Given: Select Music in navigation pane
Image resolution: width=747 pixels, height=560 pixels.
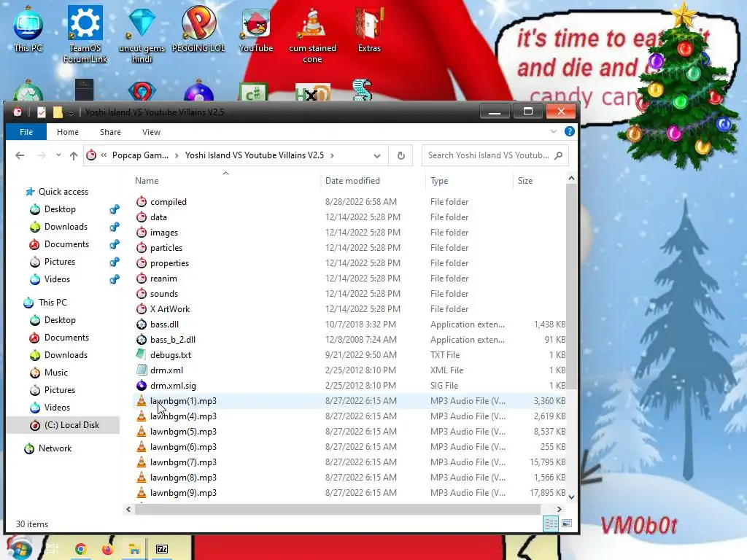Looking at the screenshot, I should pyautogui.click(x=55, y=373).
